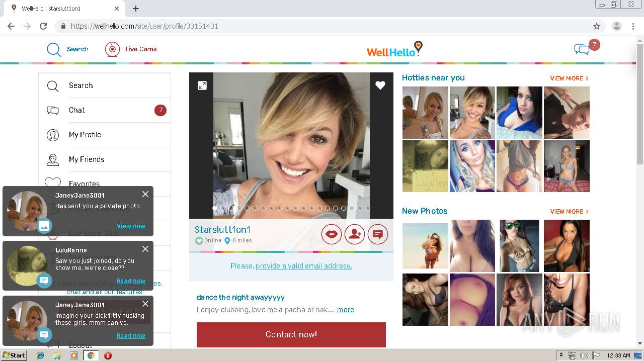Open Internet Explorer from the taskbar
644x362 pixels.
[x=40, y=355]
